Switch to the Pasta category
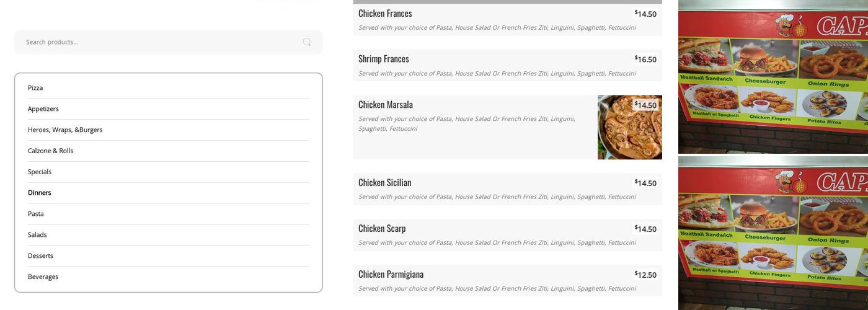Screen dimensions: 868x310 pos(36,214)
